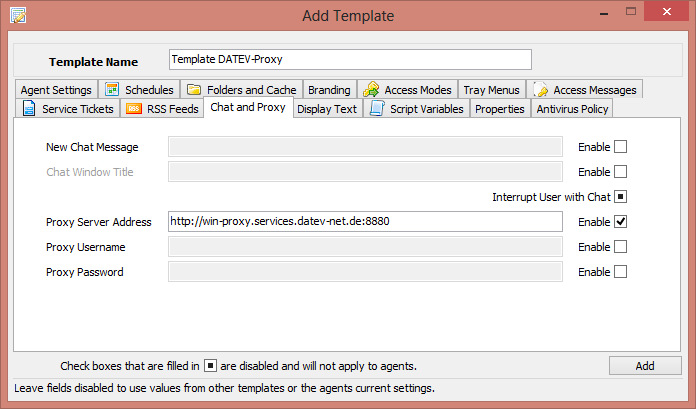The width and height of the screenshot is (696, 409).
Task: Click the Template Name input field
Action: pyautogui.click(x=350, y=60)
